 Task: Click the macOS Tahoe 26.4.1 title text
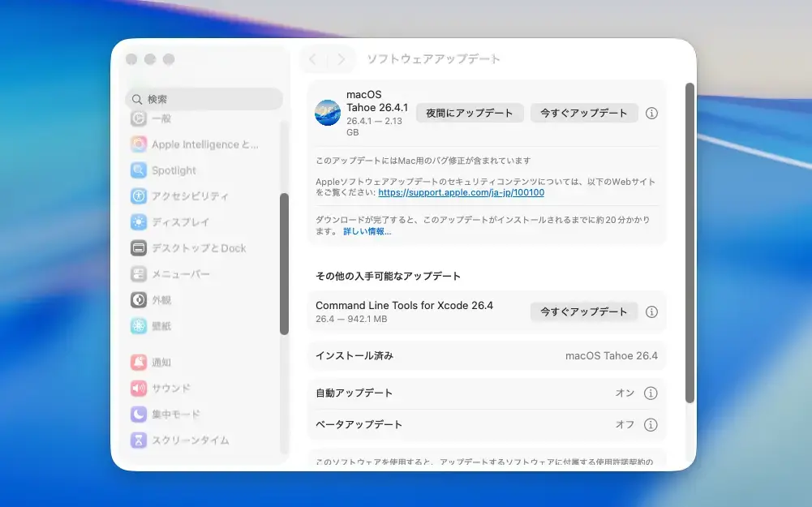click(x=377, y=101)
